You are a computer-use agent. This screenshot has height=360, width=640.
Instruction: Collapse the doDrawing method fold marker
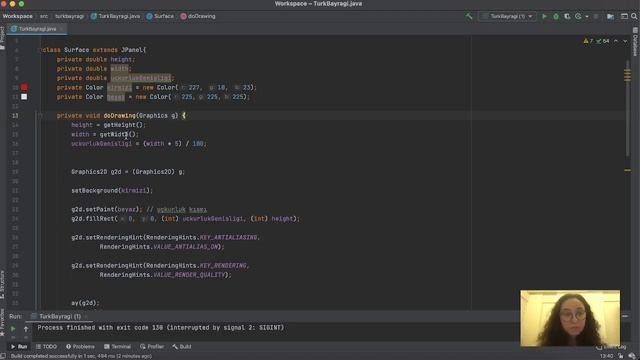[40, 116]
